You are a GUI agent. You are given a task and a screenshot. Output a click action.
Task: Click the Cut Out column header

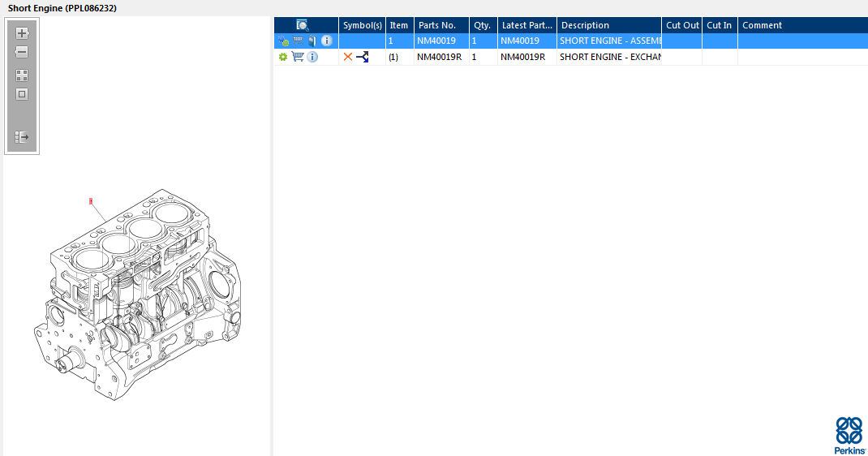tap(682, 25)
